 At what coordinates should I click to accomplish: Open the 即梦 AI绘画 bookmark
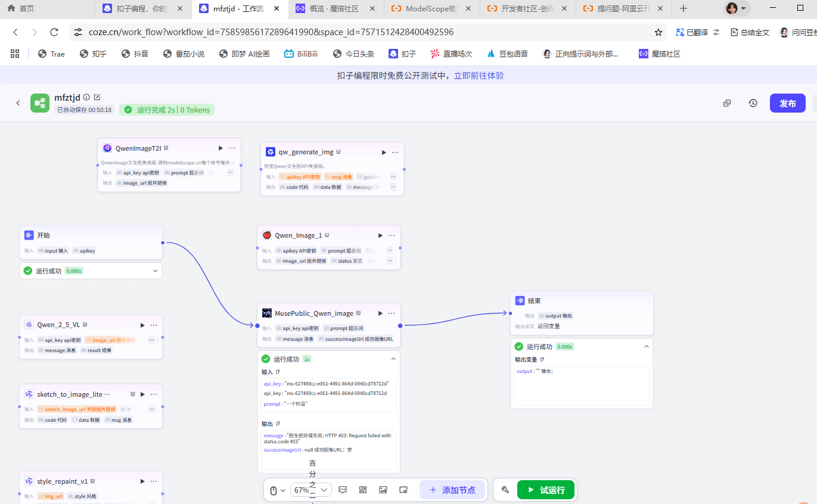244,54
